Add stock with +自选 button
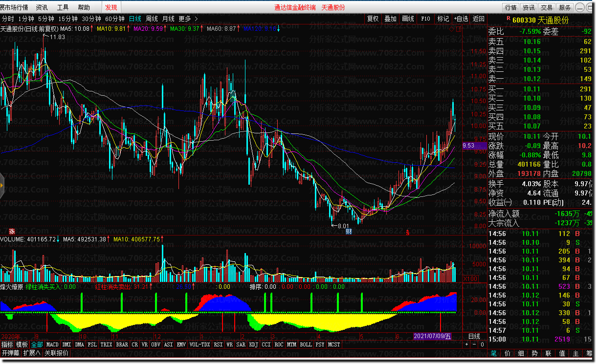Screen dimensions: 597x364 [x=461, y=19]
